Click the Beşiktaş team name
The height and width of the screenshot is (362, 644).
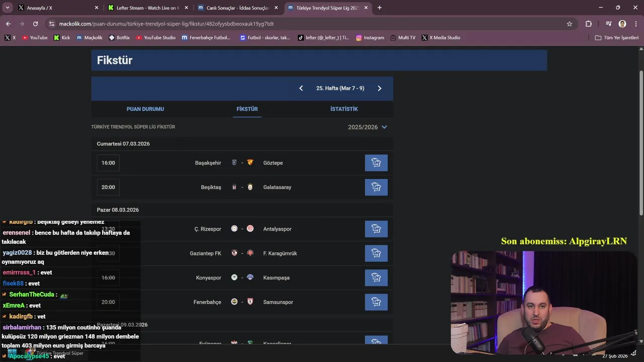click(211, 187)
